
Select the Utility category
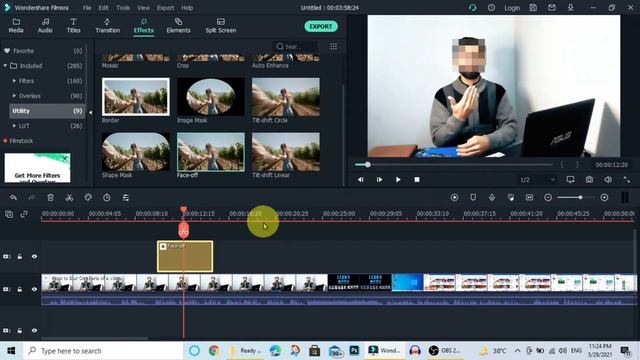click(47, 111)
